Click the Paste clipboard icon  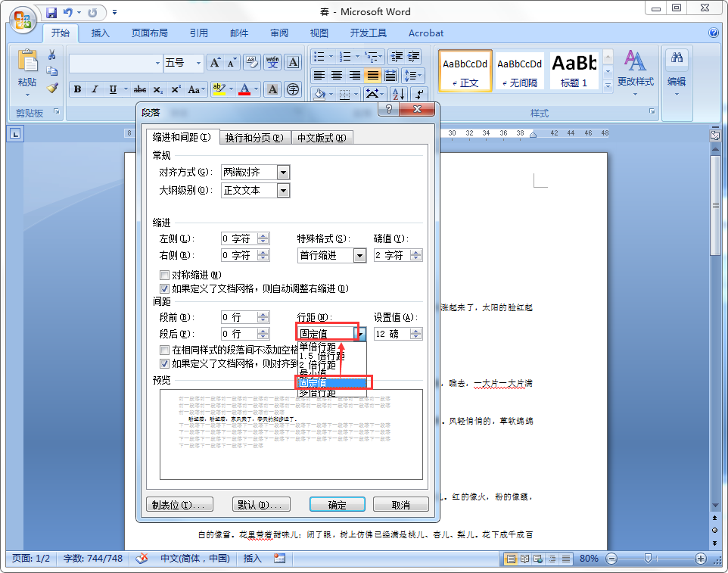point(27,62)
